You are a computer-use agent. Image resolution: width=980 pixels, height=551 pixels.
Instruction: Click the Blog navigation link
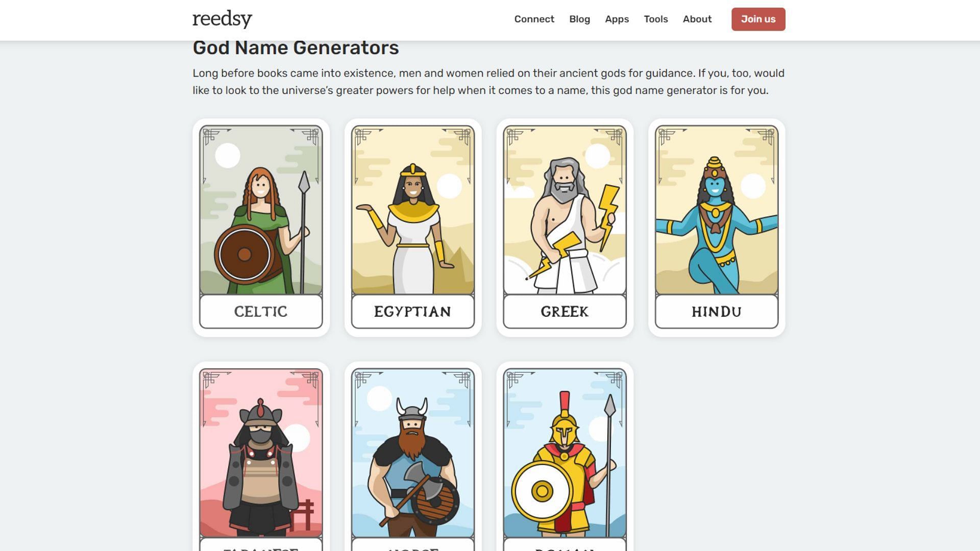click(579, 19)
